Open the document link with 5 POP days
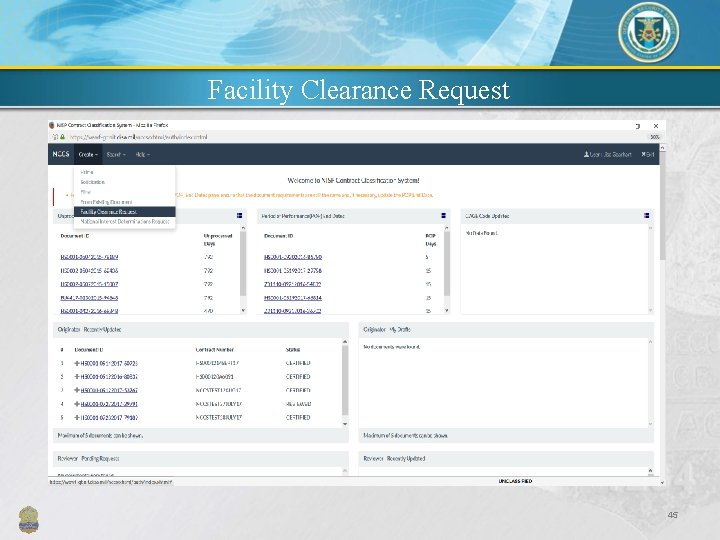The image size is (720, 540). (x=293, y=257)
